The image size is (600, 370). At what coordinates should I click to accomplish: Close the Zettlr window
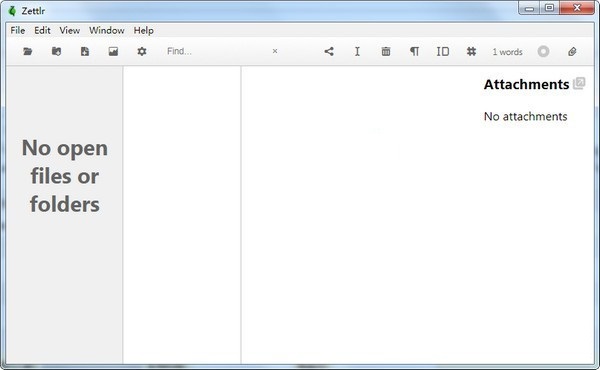(x=577, y=8)
